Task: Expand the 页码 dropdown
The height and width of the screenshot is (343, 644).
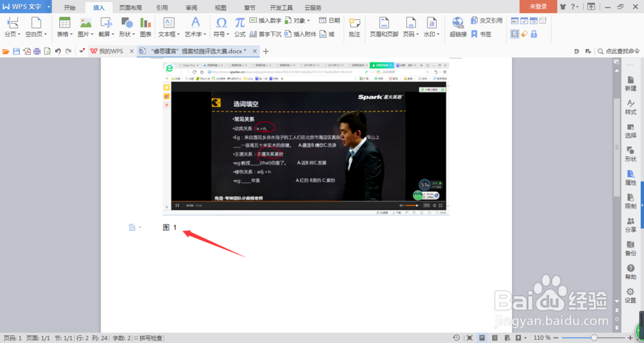Action: (x=417, y=35)
